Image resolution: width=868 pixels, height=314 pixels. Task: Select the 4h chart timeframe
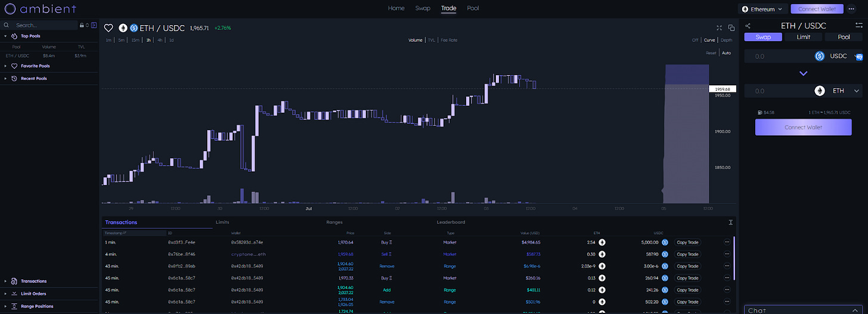[160, 40]
